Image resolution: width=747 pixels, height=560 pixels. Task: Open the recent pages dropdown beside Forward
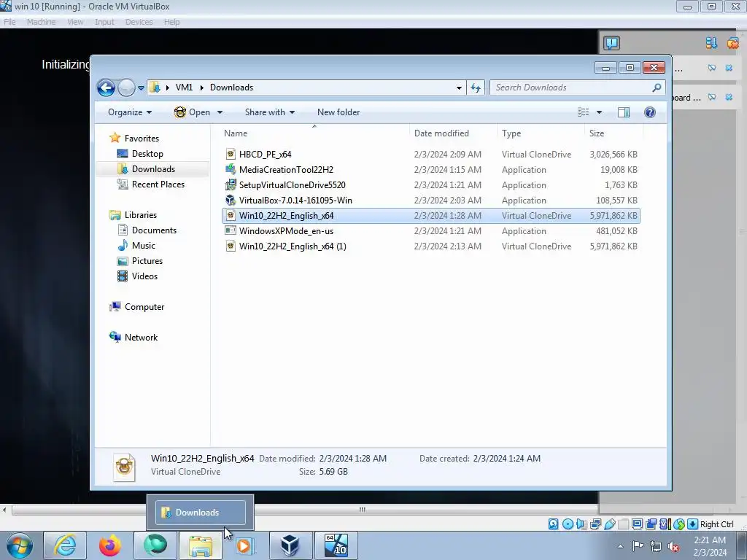click(141, 88)
